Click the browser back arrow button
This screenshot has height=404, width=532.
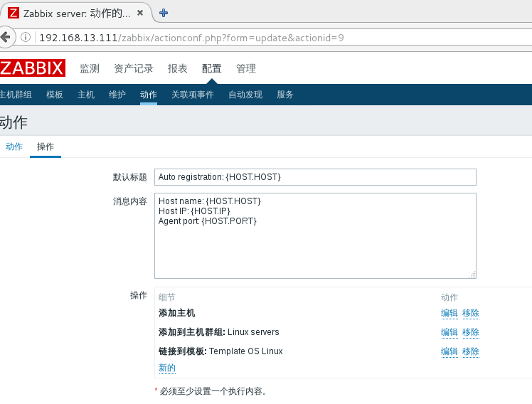pos(6,37)
